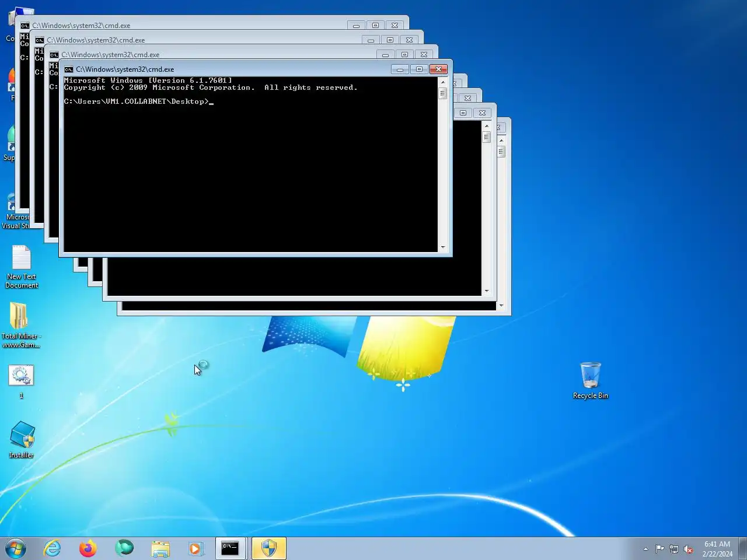Screen dimensions: 747x560
Task: Launch Internet Explorer from the taskbar
Action: click(53, 548)
